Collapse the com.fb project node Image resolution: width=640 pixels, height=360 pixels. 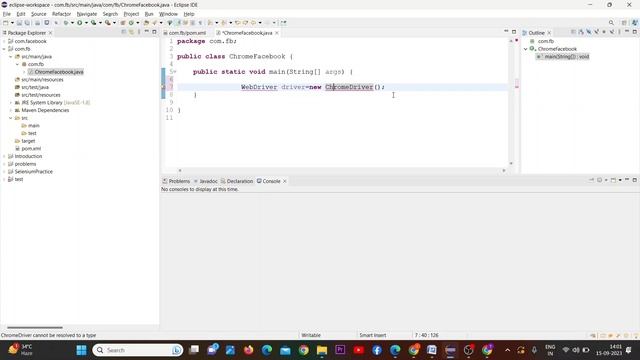[x=4, y=49]
